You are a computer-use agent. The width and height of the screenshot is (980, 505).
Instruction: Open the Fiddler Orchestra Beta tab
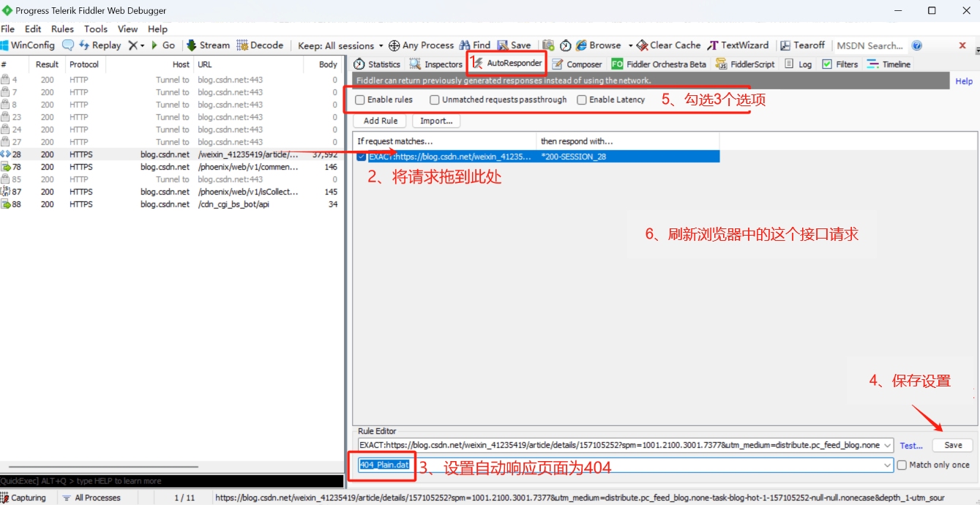click(659, 64)
